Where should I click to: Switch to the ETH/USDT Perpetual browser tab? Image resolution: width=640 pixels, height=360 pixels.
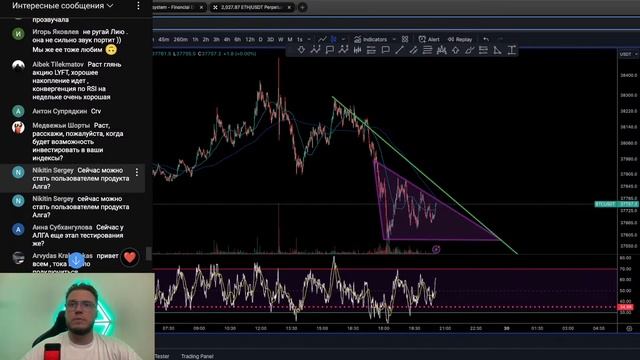point(252,7)
